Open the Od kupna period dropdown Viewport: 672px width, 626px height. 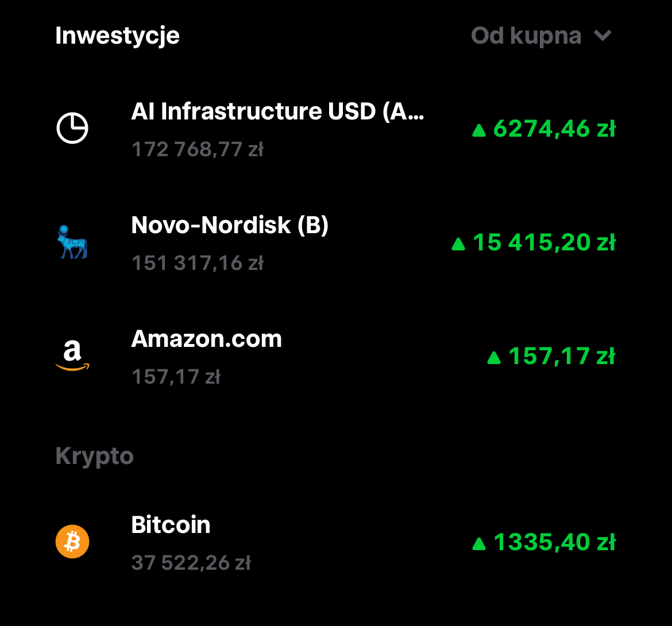526,36
